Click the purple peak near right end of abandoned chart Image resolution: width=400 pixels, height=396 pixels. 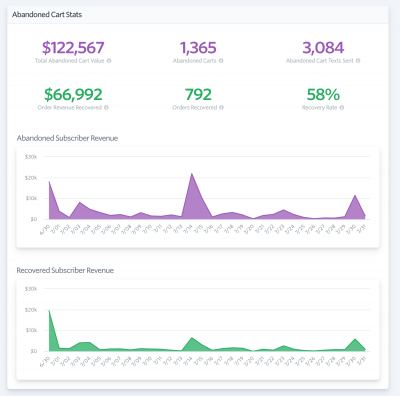355,196
